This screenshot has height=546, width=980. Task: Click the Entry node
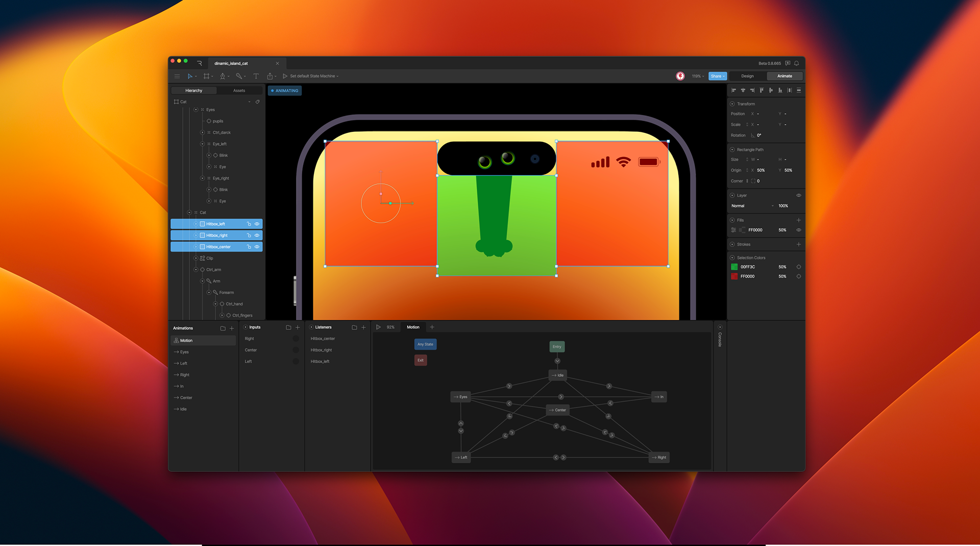point(557,347)
